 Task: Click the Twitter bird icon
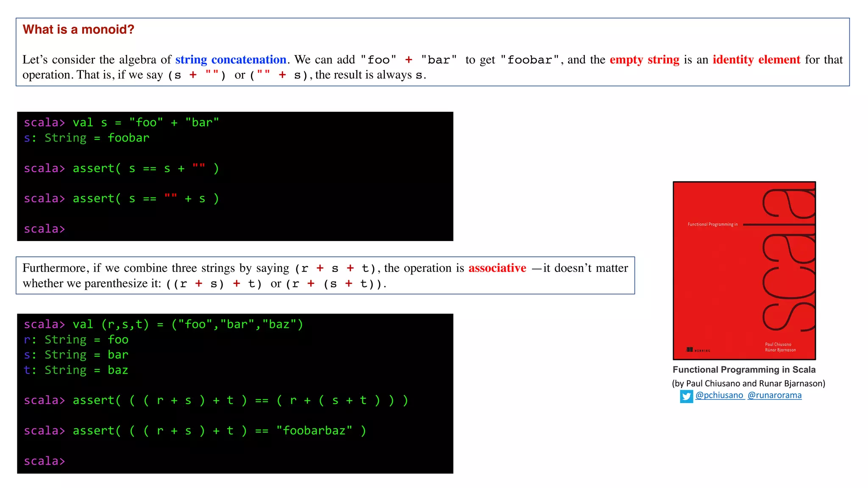point(686,396)
